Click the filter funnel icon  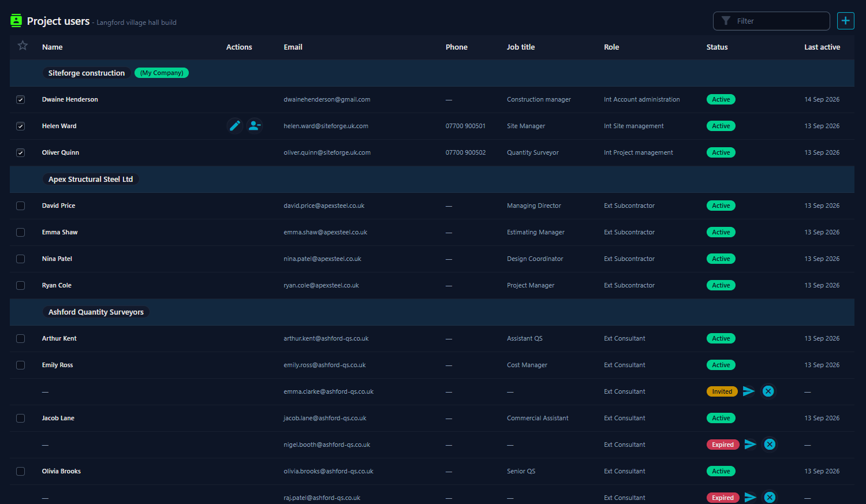[x=726, y=21]
